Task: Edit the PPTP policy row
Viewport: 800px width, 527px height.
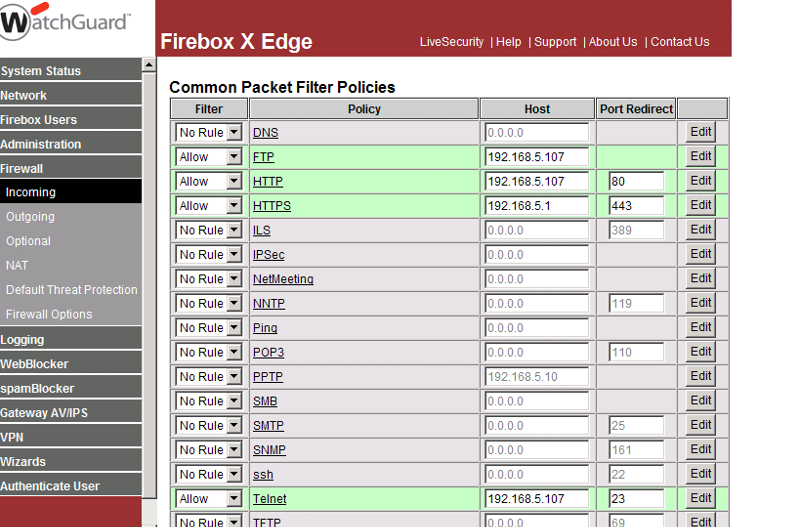Action: click(x=701, y=377)
